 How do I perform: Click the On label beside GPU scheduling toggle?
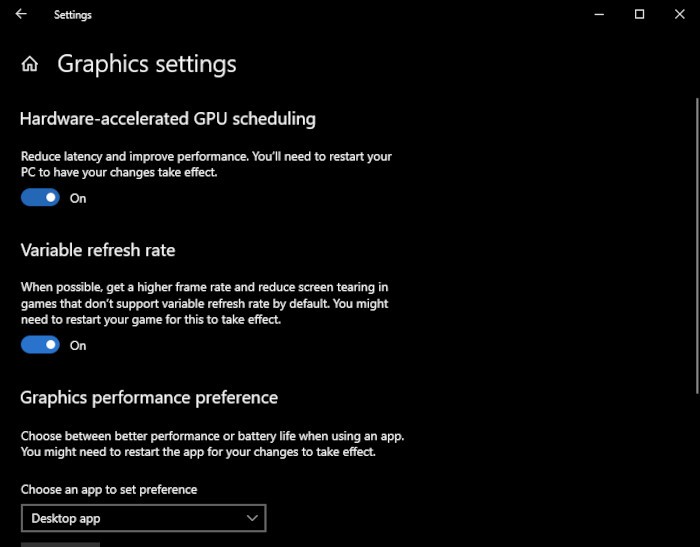pos(78,198)
